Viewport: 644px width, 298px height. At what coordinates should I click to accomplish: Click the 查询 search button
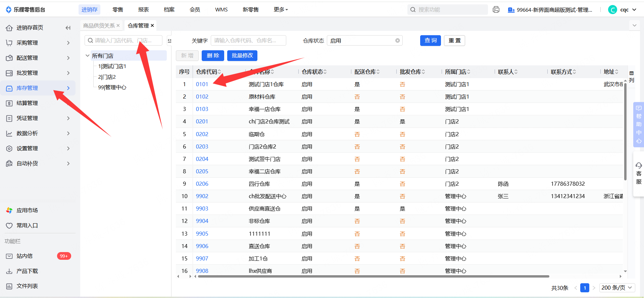pos(430,41)
